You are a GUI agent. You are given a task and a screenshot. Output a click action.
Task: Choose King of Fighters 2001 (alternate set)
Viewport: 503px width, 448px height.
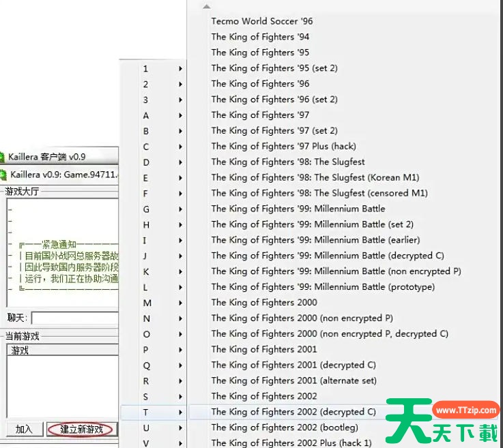point(293,380)
